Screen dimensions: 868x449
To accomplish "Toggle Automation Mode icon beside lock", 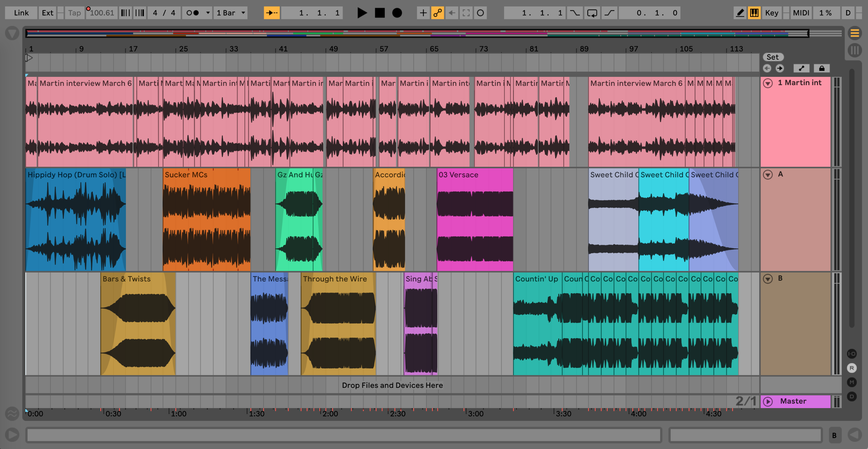I will pos(802,68).
